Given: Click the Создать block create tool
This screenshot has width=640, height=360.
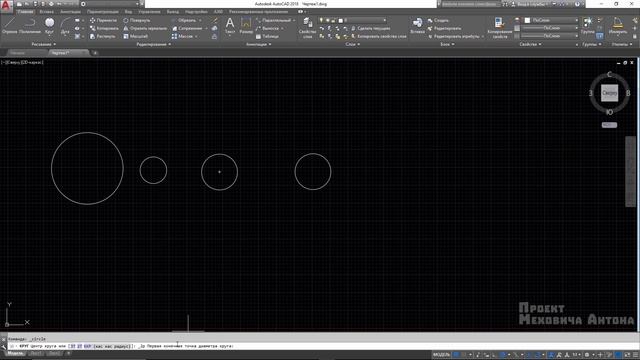Looking at the screenshot, I should (x=439, y=20).
